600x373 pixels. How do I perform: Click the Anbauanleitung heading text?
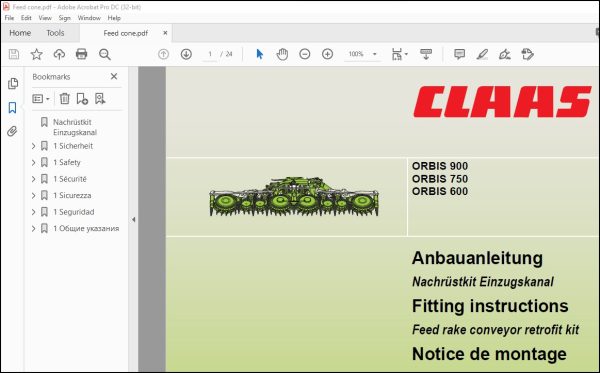point(477,258)
